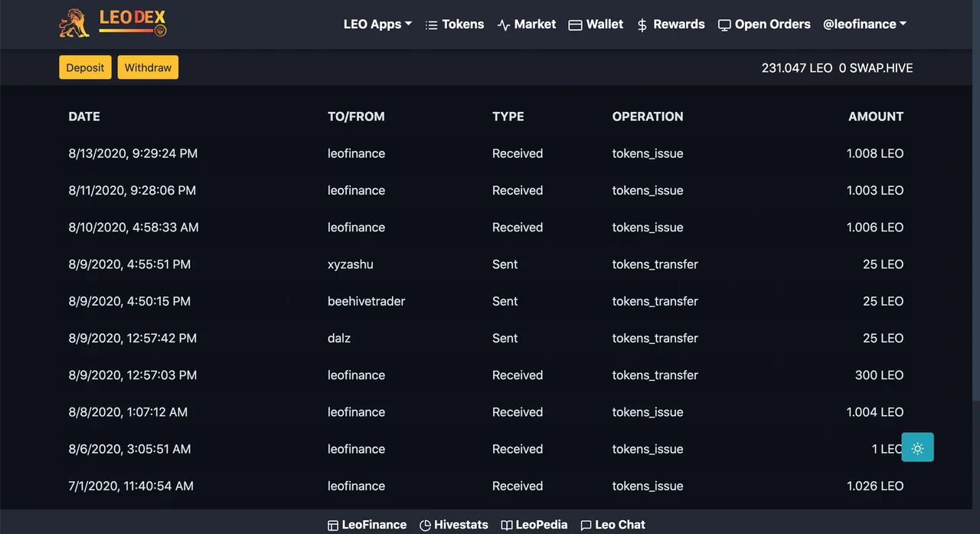
Task: Click the beehivetrader recipient name
Action: click(x=367, y=301)
